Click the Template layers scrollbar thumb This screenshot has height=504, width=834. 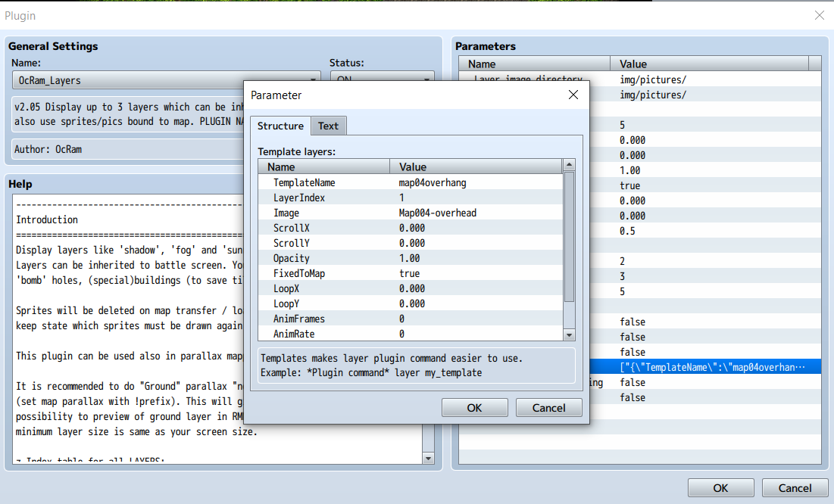point(569,237)
